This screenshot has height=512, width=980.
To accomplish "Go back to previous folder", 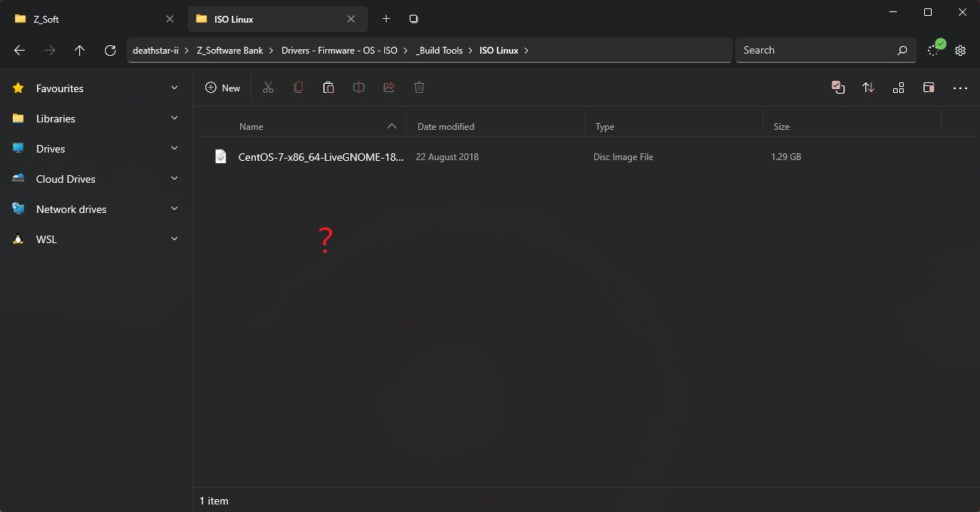I will [20, 51].
